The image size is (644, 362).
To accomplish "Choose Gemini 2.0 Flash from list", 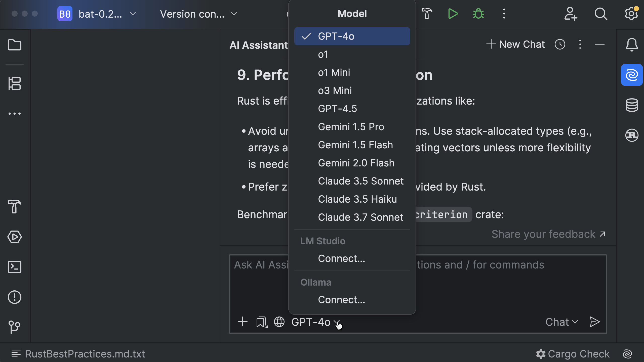I will (356, 163).
